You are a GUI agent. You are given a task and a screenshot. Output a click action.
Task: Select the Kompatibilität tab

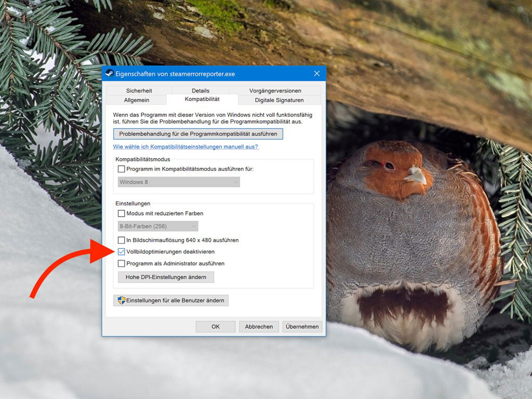tap(202, 99)
